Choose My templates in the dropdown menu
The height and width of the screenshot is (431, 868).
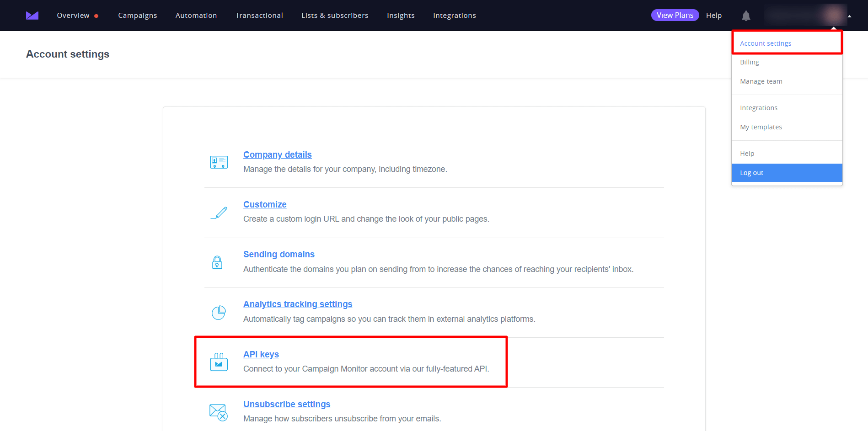[x=761, y=127]
